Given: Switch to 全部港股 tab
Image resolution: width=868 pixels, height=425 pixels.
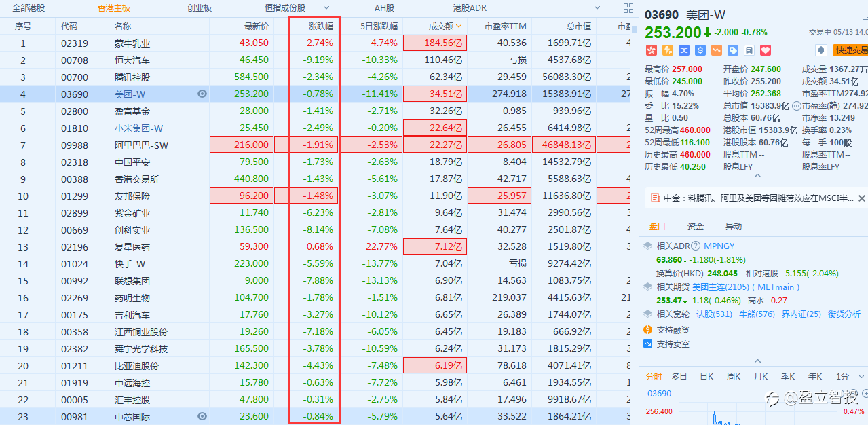Looking at the screenshot, I should [29, 8].
